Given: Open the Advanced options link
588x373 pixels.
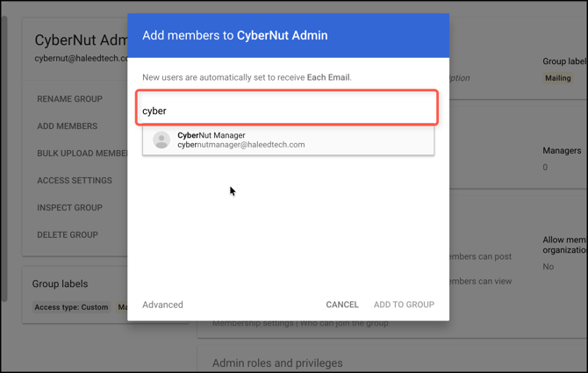Looking at the screenshot, I should [162, 305].
